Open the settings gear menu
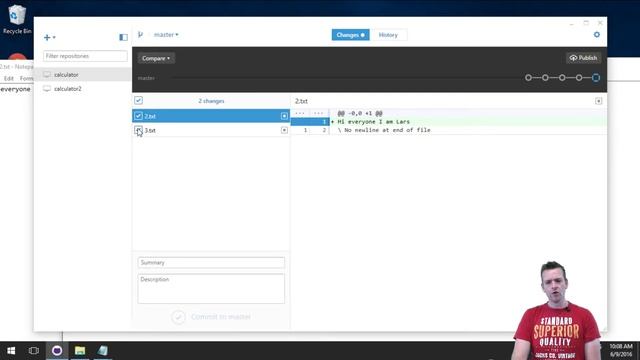Viewport: 640px width, 360px height. pyautogui.click(x=597, y=35)
